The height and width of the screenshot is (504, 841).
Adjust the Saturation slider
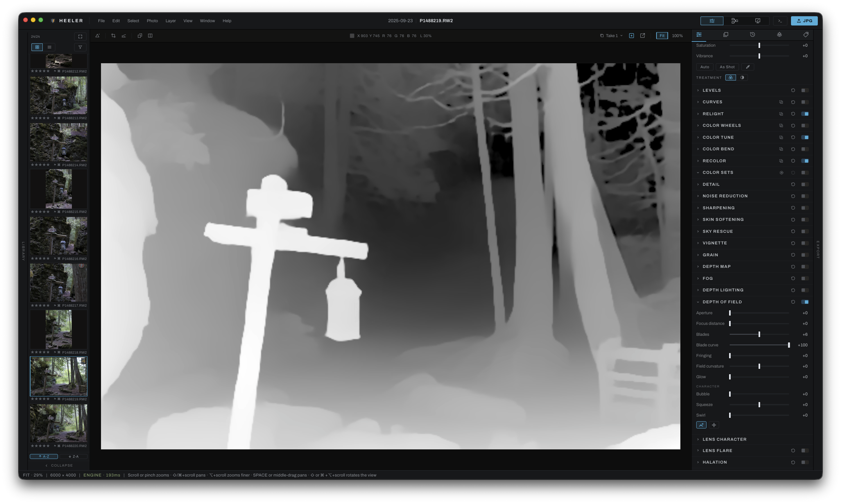(x=759, y=45)
